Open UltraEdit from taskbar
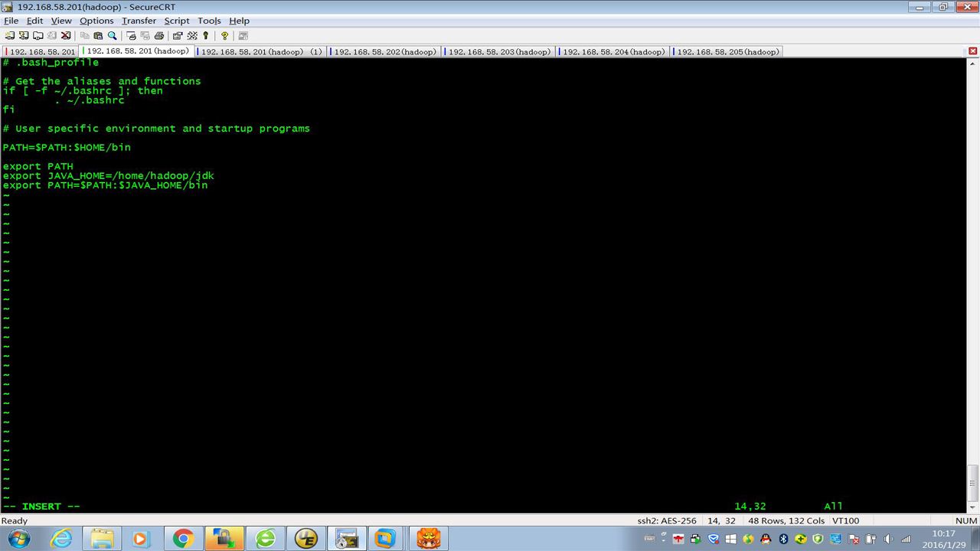 306,539
